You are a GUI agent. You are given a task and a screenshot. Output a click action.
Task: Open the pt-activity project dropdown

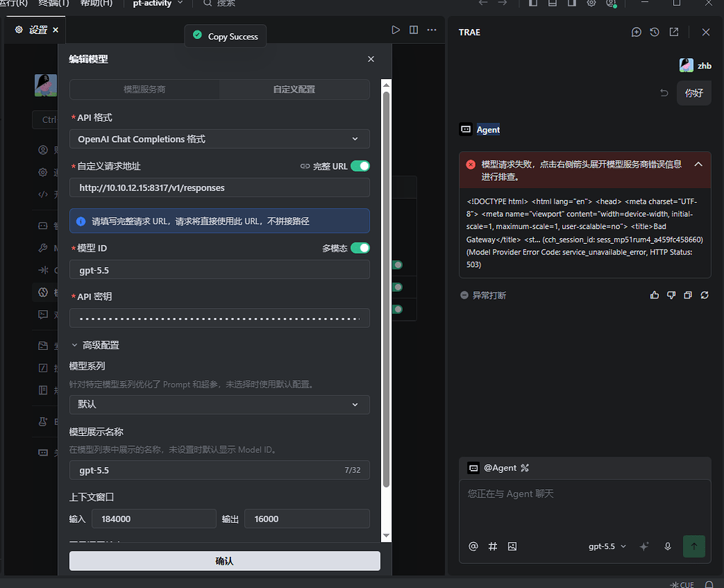(x=158, y=4)
